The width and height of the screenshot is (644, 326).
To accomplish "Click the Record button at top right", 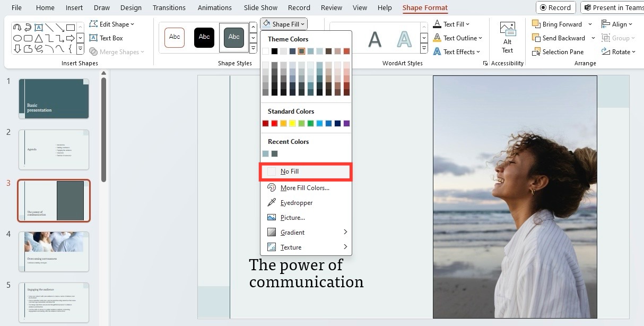I will 555,7.
